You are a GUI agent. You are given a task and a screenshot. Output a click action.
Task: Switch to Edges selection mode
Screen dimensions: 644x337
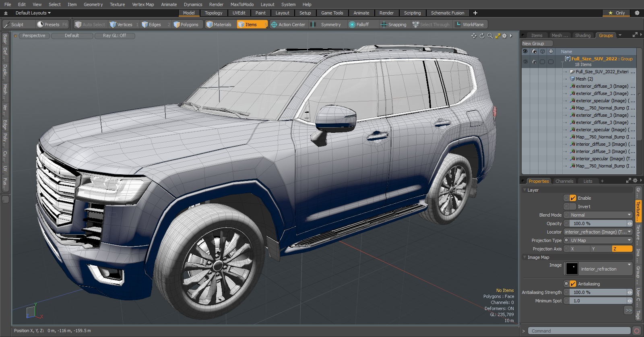pos(156,25)
